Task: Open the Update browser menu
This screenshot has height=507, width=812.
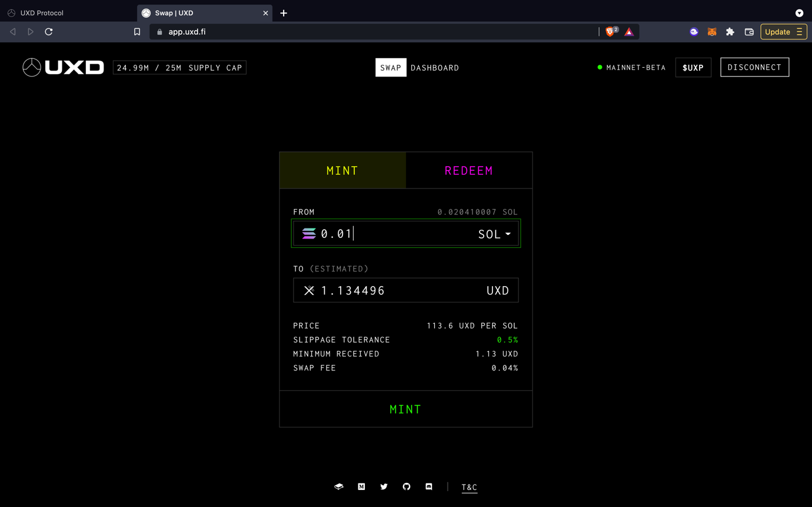Action: coord(784,32)
